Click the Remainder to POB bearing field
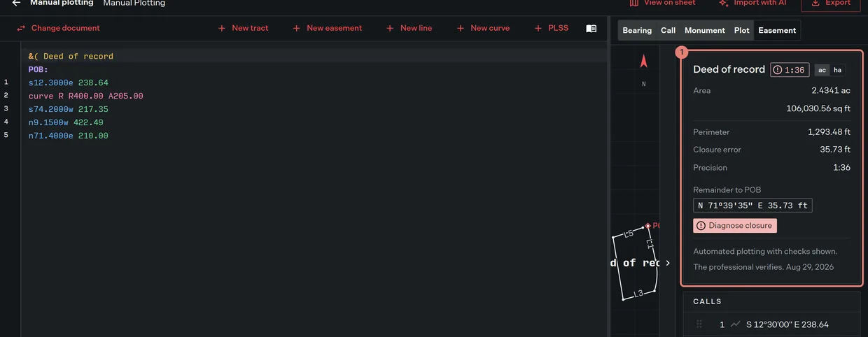 coord(752,206)
